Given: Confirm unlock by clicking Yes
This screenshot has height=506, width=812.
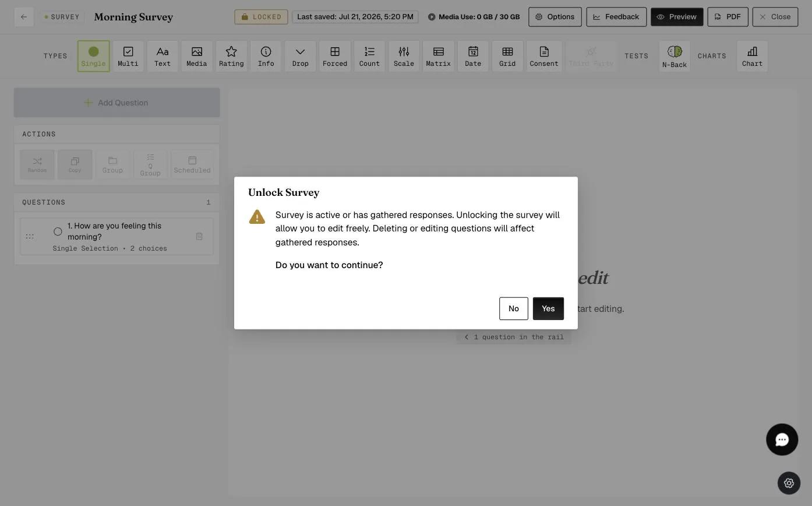Looking at the screenshot, I should tap(548, 308).
